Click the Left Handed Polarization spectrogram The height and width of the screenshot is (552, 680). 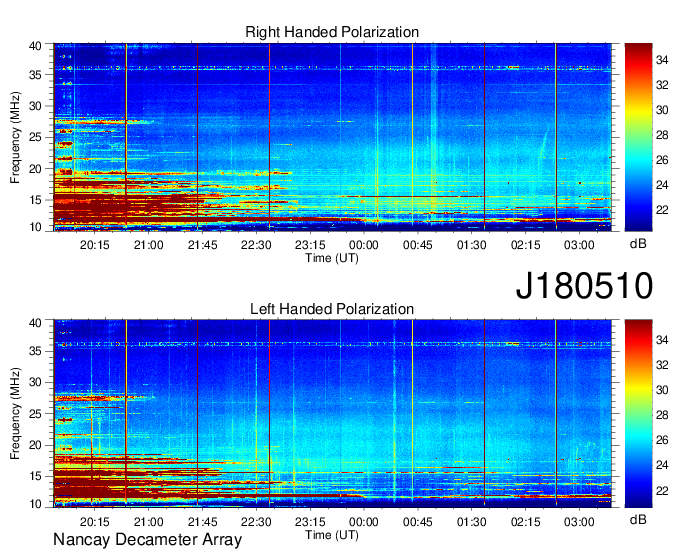333,414
